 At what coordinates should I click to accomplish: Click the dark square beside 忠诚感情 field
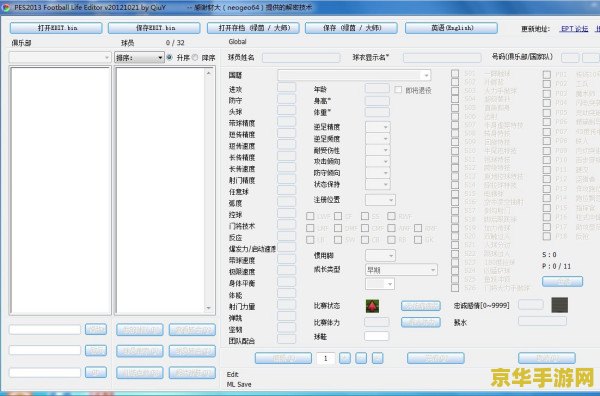coord(559,305)
